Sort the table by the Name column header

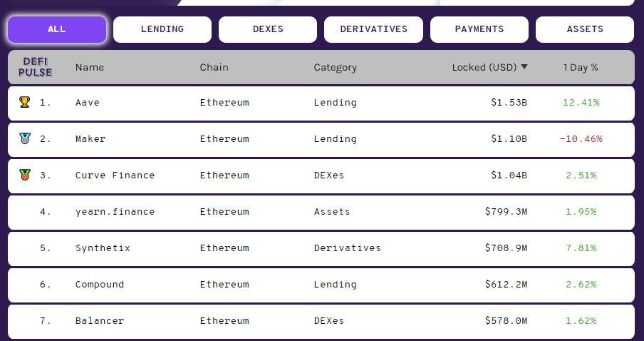pyautogui.click(x=90, y=67)
